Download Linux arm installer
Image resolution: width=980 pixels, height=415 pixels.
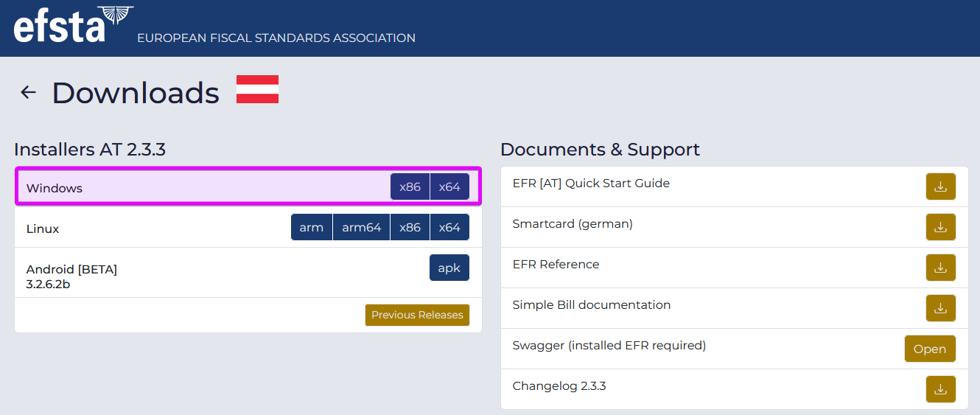312,227
